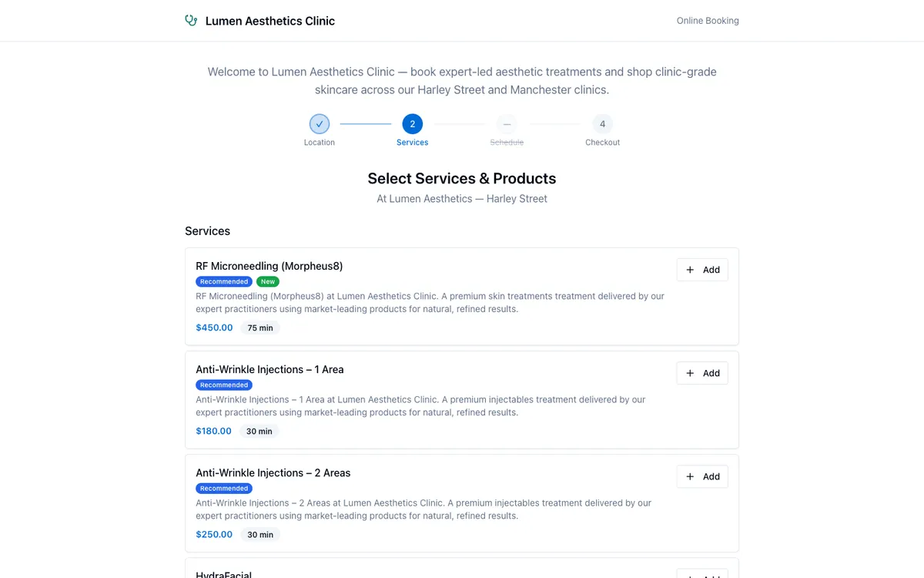
Task: Click plus icon on 2 Areas Add button
Action: pyautogui.click(x=690, y=476)
